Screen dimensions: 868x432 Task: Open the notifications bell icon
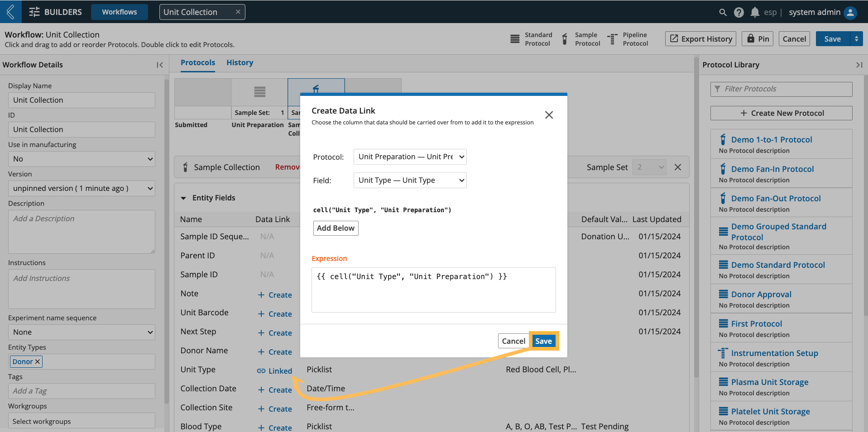(754, 12)
